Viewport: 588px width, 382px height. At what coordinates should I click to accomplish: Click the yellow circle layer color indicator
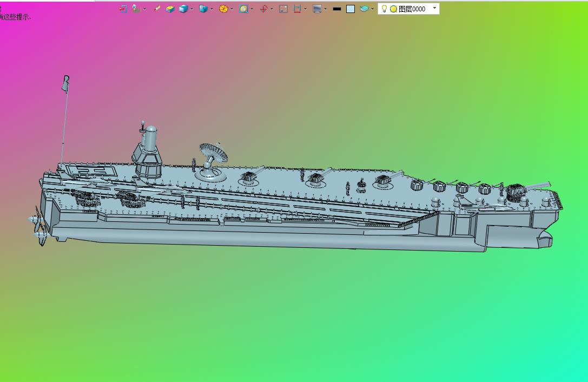point(393,9)
